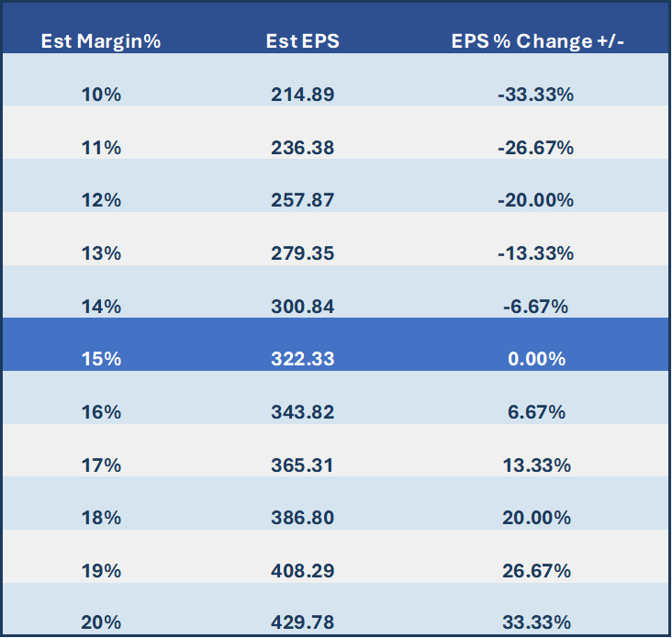Click the highlighted 322.33 EPS cell
Image resolution: width=672 pixels, height=638 pixels.
point(302,360)
